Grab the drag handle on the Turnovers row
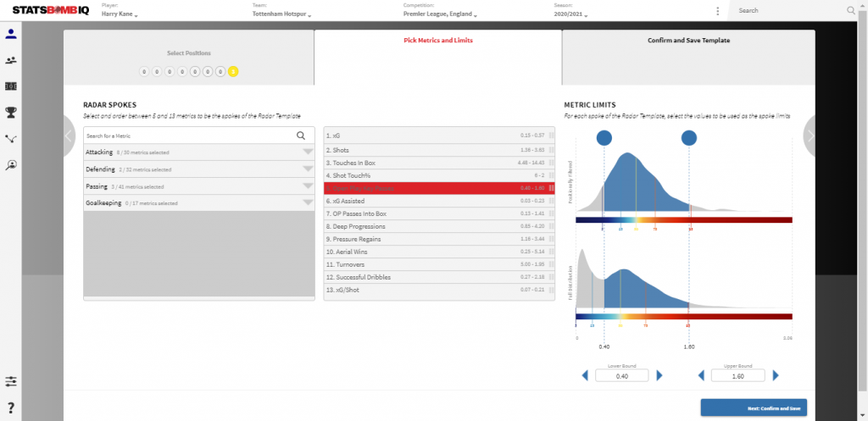This screenshot has height=421, width=868. click(x=551, y=264)
